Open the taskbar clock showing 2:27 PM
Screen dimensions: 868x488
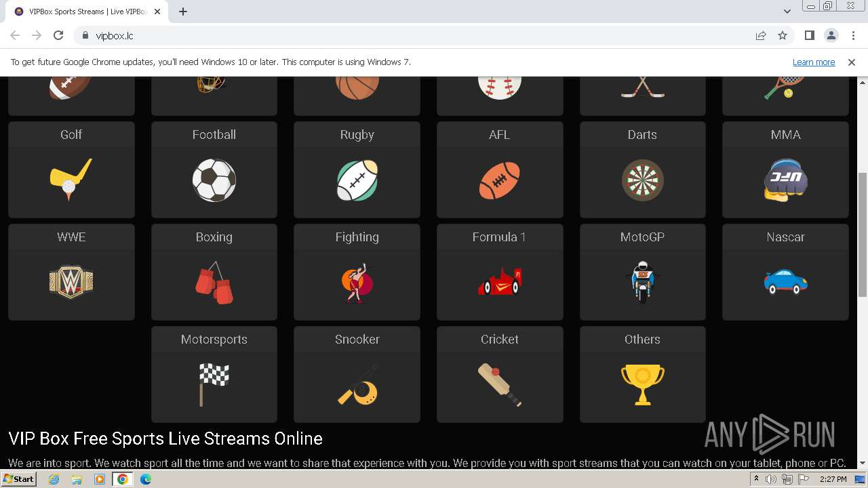(833, 479)
